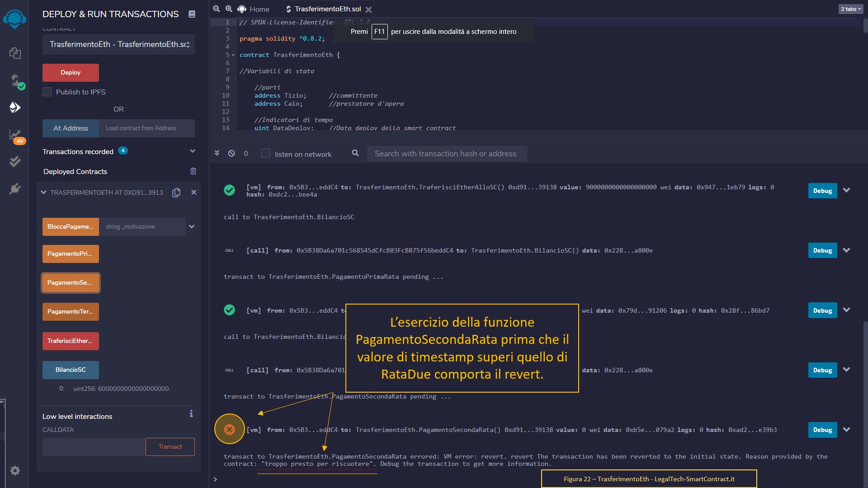This screenshot has height=488, width=868.
Task: Click the uint256 BilancioSC result value
Action: click(x=121, y=389)
